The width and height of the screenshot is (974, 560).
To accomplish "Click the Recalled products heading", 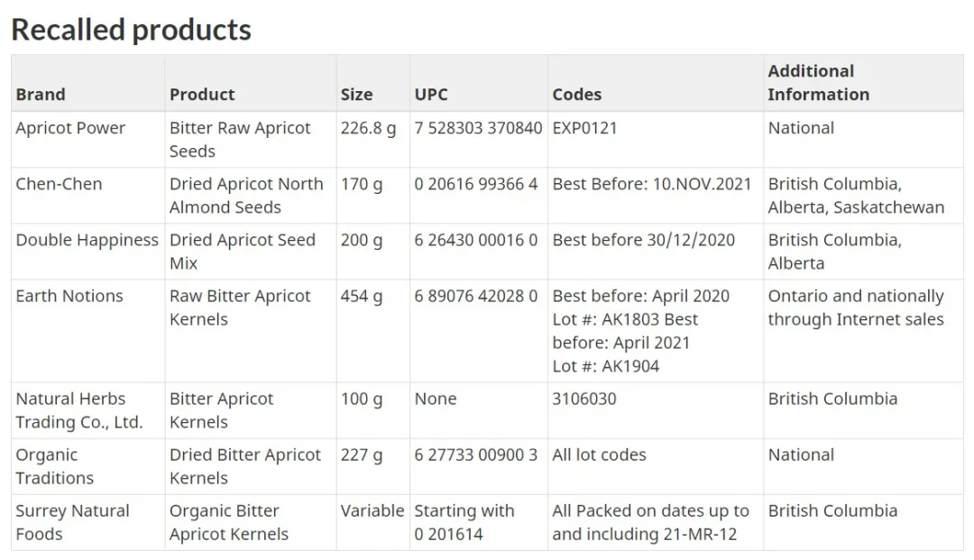I will click(131, 30).
